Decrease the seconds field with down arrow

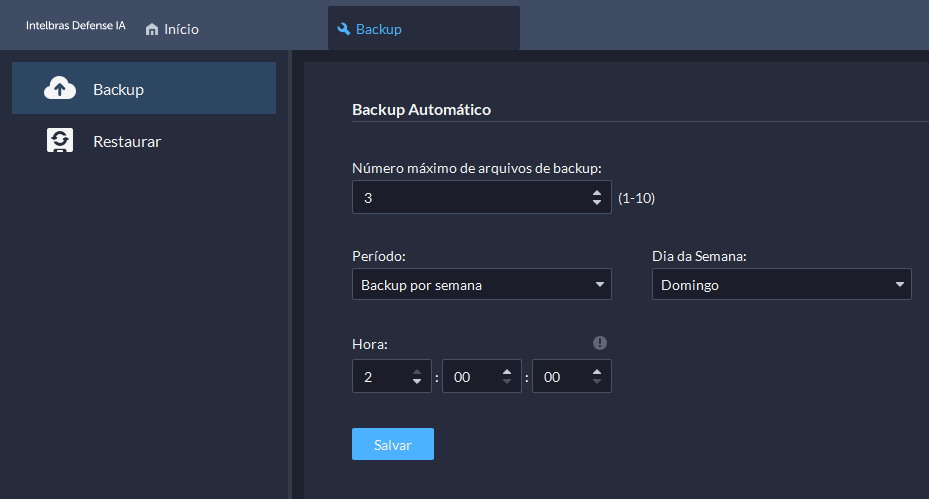pyautogui.click(x=597, y=382)
